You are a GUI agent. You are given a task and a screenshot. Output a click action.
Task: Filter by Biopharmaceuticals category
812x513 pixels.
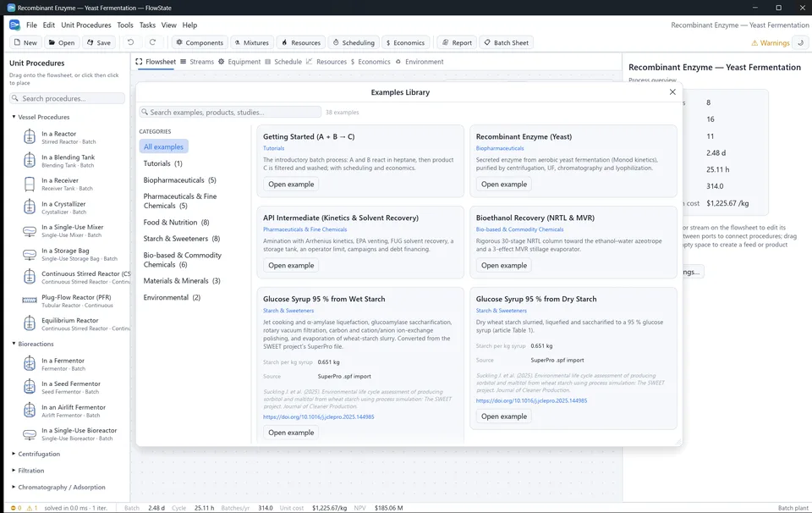(179, 179)
